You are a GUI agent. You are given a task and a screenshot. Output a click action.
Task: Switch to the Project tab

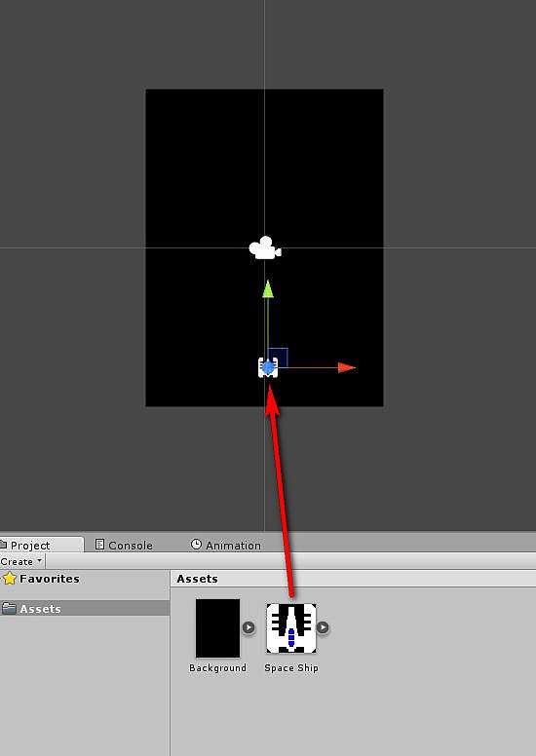click(30, 546)
